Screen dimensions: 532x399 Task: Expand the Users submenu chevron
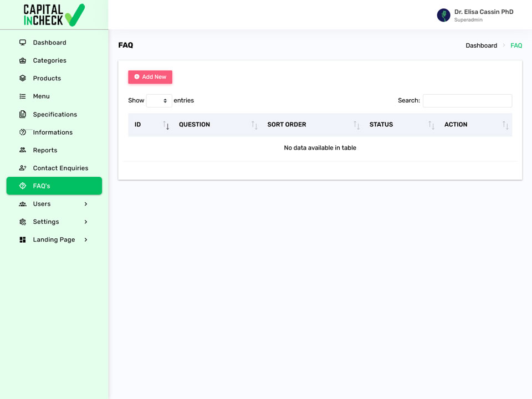86,204
